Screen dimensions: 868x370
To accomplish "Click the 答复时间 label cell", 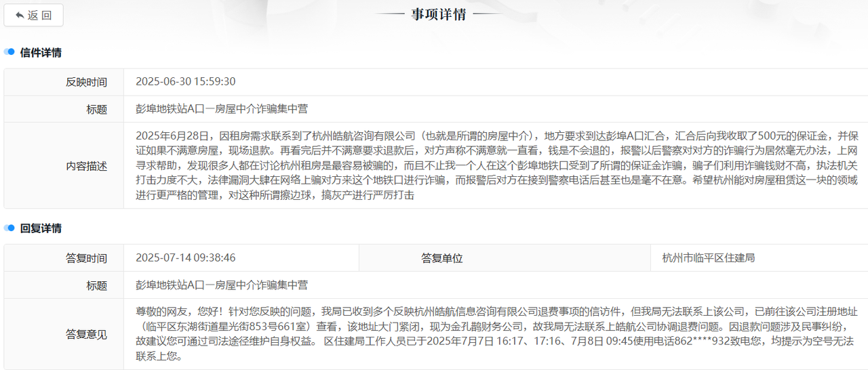I will [x=86, y=258].
